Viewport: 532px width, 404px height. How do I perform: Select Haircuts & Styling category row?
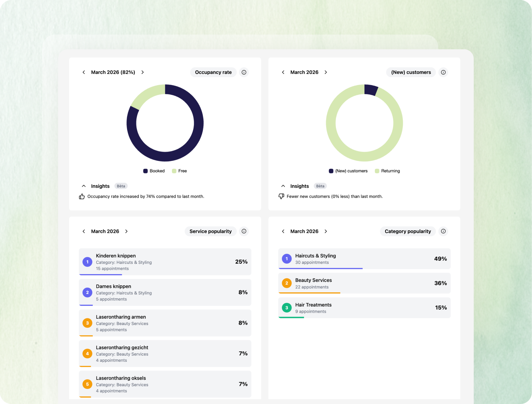coord(364,258)
